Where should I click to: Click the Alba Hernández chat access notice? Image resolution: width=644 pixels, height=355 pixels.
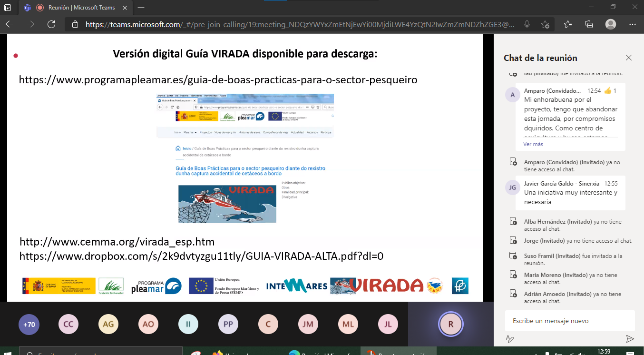(573, 225)
